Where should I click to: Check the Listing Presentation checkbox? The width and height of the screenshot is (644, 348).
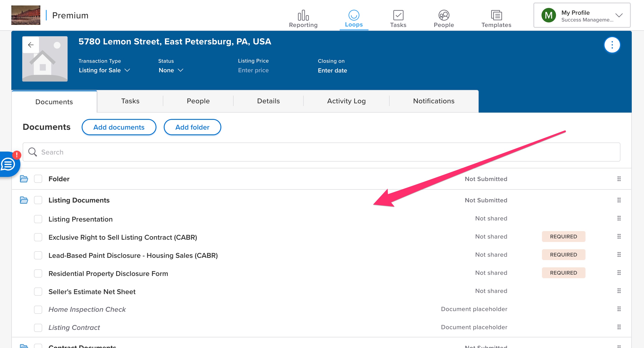pyautogui.click(x=38, y=219)
